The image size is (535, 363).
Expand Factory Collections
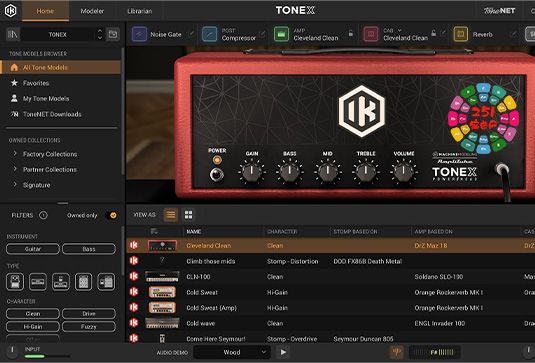(x=49, y=154)
